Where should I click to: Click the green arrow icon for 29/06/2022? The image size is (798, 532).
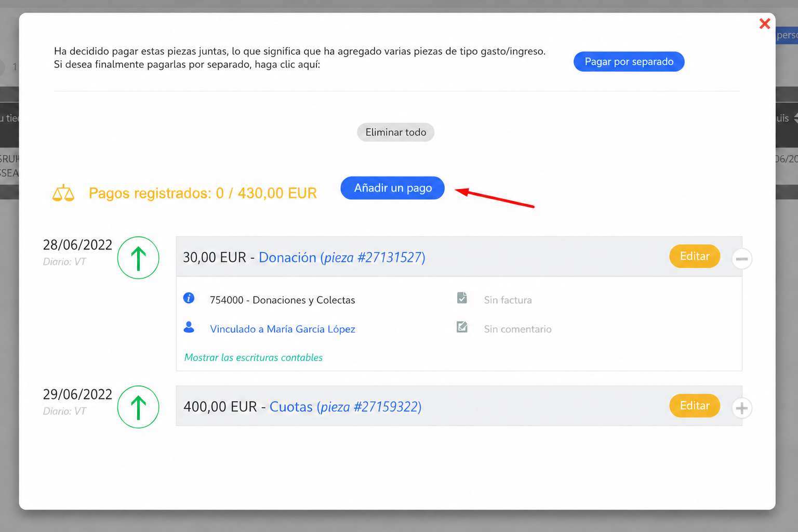[x=138, y=407]
